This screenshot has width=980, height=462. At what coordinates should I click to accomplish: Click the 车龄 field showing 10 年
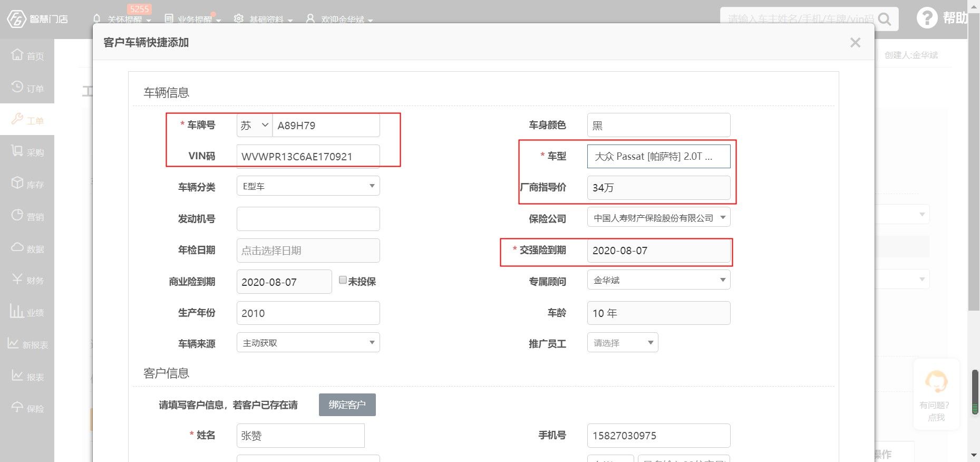pyautogui.click(x=658, y=313)
